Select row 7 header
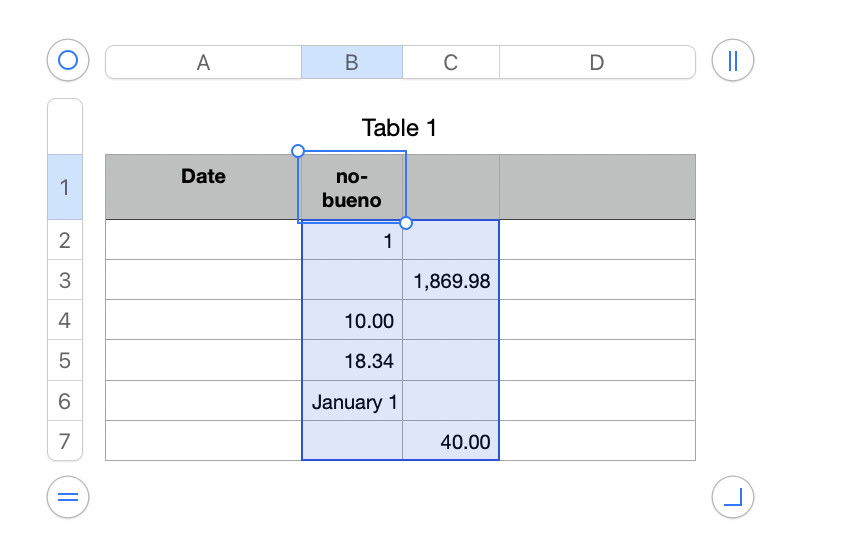Image resolution: width=846 pixels, height=558 pixels. (65, 441)
